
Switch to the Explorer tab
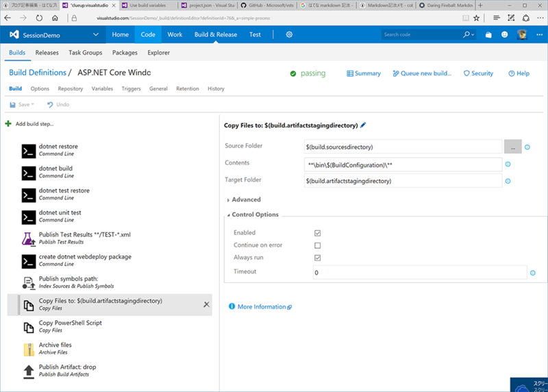tap(159, 53)
